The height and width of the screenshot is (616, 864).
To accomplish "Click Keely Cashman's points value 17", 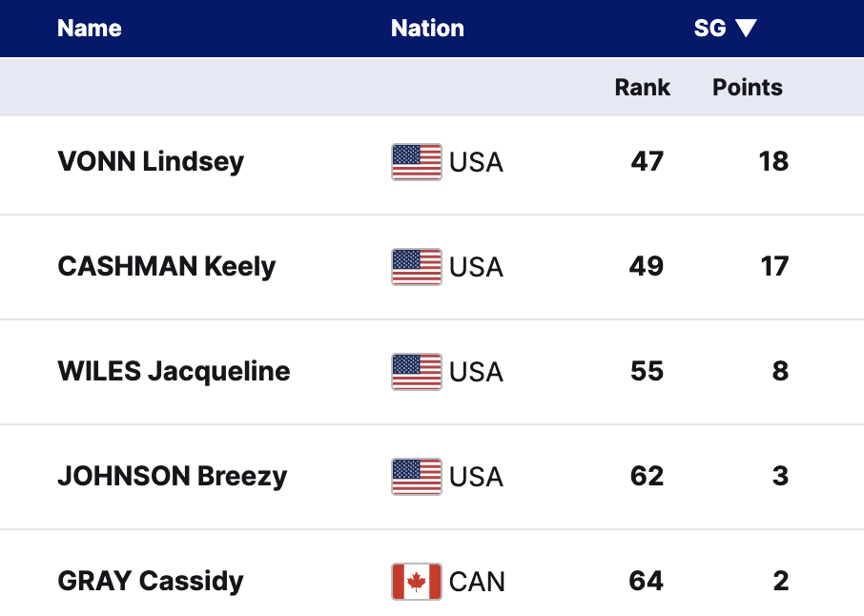I will point(774,266).
